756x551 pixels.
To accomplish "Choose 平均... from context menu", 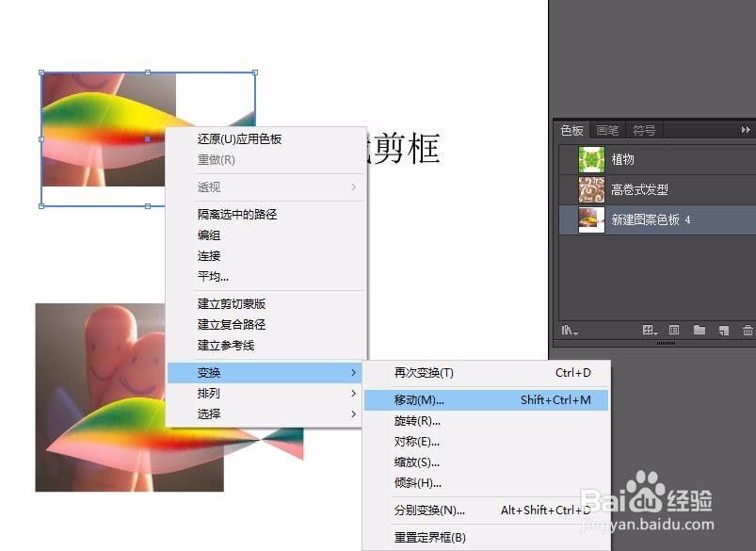I will coord(266,277).
